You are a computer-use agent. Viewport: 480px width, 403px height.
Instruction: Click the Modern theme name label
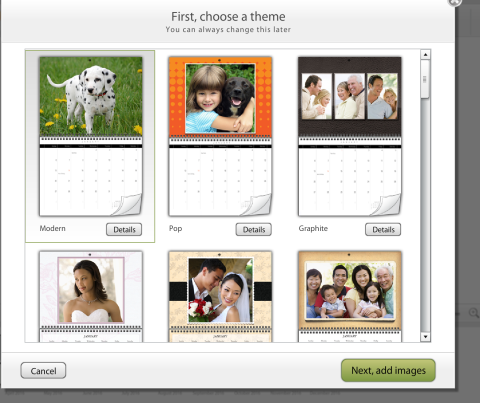(53, 228)
